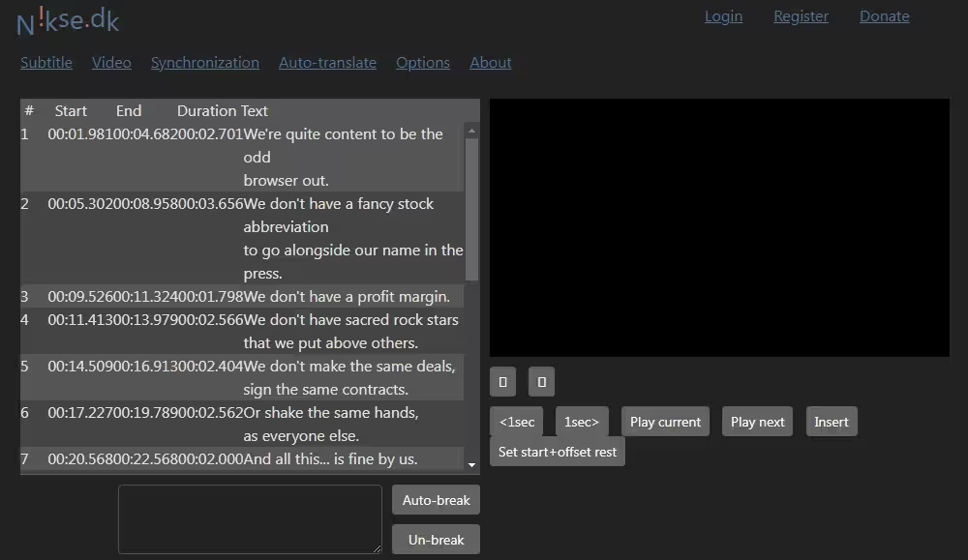Open the About menu
The height and width of the screenshot is (560, 968).
click(491, 63)
